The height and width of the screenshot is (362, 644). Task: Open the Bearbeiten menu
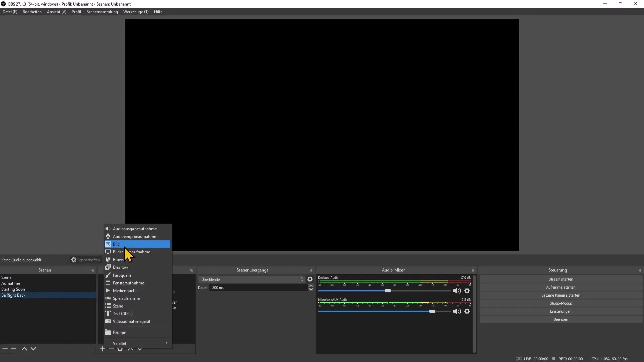[x=32, y=12]
